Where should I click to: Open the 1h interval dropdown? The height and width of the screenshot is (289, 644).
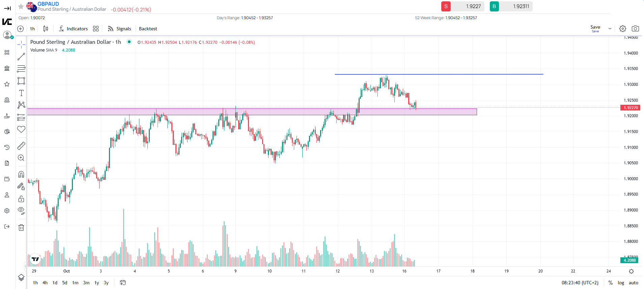coord(32,29)
